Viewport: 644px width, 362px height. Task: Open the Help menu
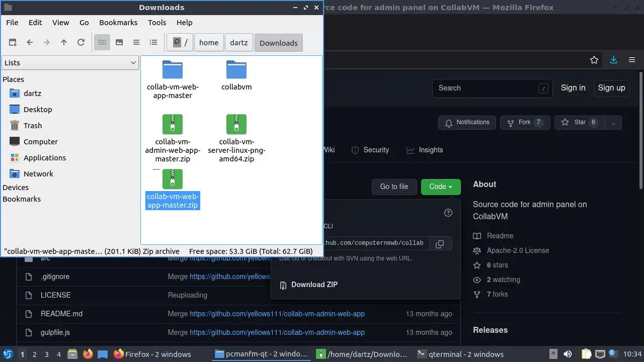pos(185,23)
